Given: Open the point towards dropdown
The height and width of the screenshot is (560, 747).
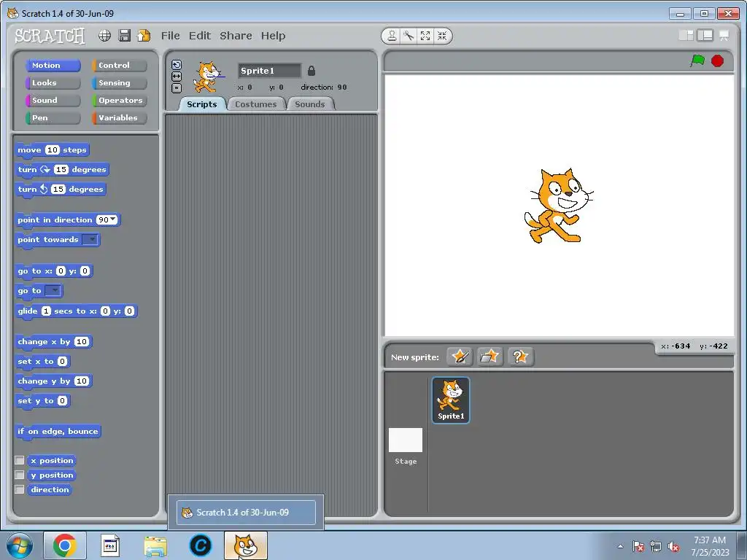Looking at the screenshot, I should (90, 239).
